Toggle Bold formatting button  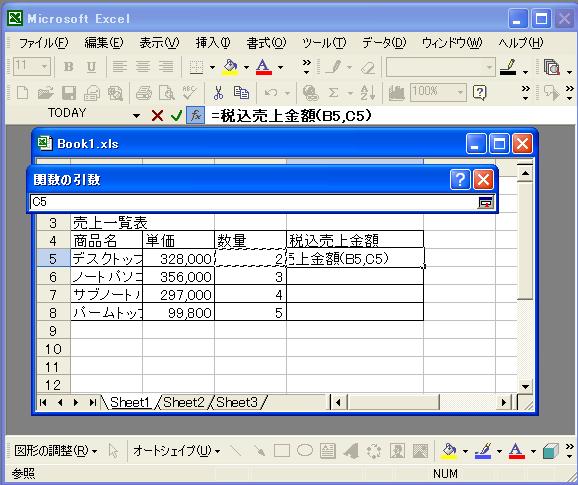[69, 67]
